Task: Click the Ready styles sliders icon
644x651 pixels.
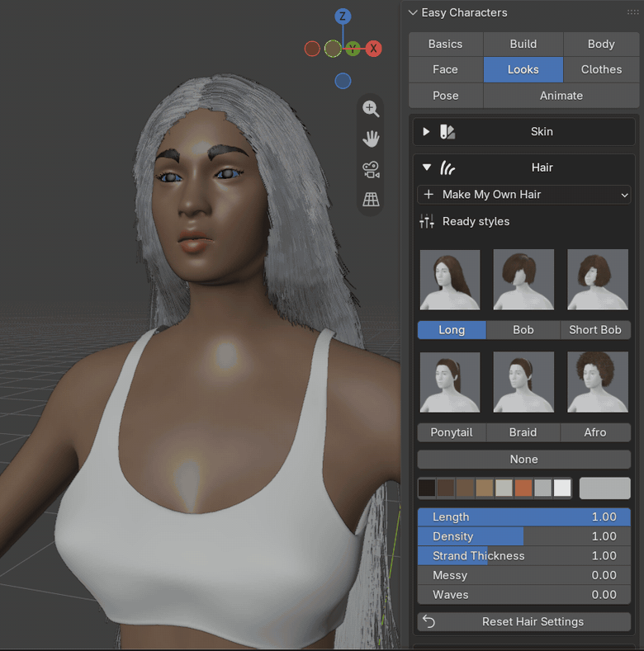Action: click(x=427, y=221)
